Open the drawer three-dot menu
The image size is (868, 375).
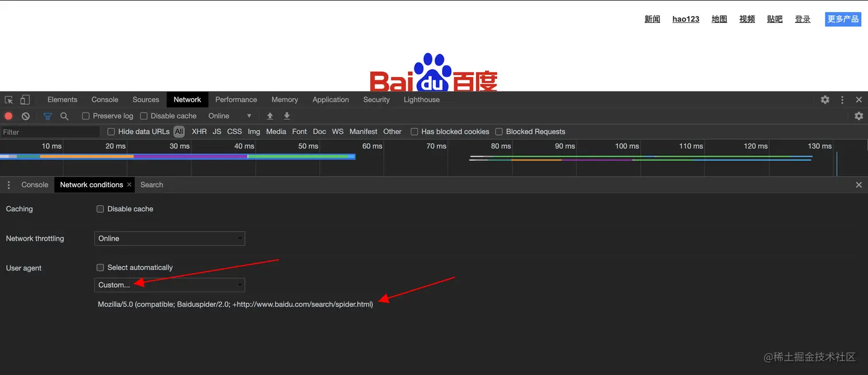tap(9, 185)
